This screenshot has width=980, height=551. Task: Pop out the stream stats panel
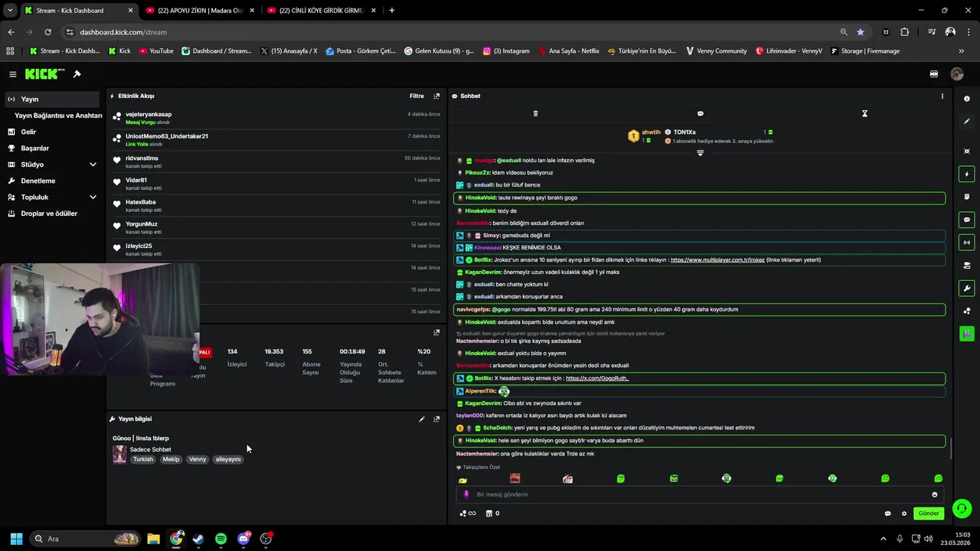point(436,332)
